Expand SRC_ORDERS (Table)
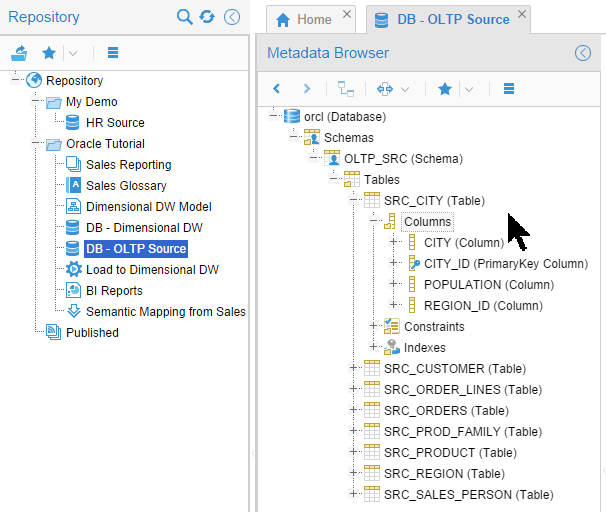The height and width of the screenshot is (512, 606). [354, 409]
